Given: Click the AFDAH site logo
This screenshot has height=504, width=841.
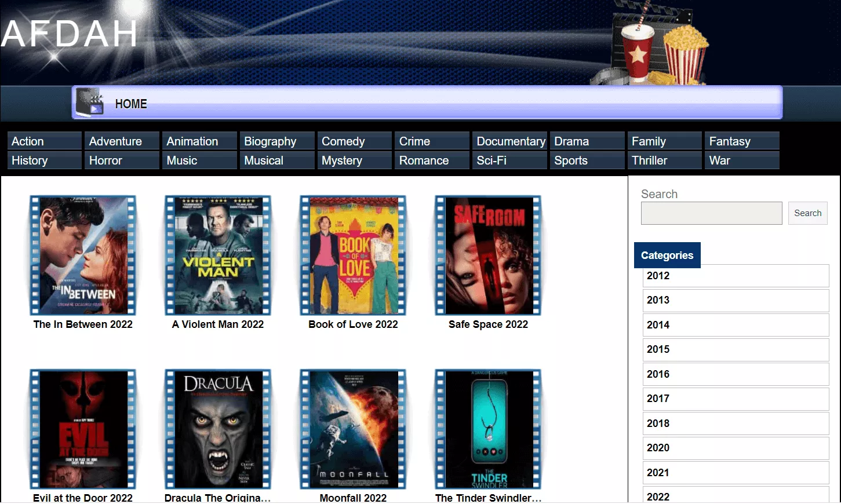Looking at the screenshot, I should (x=70, y=34).
